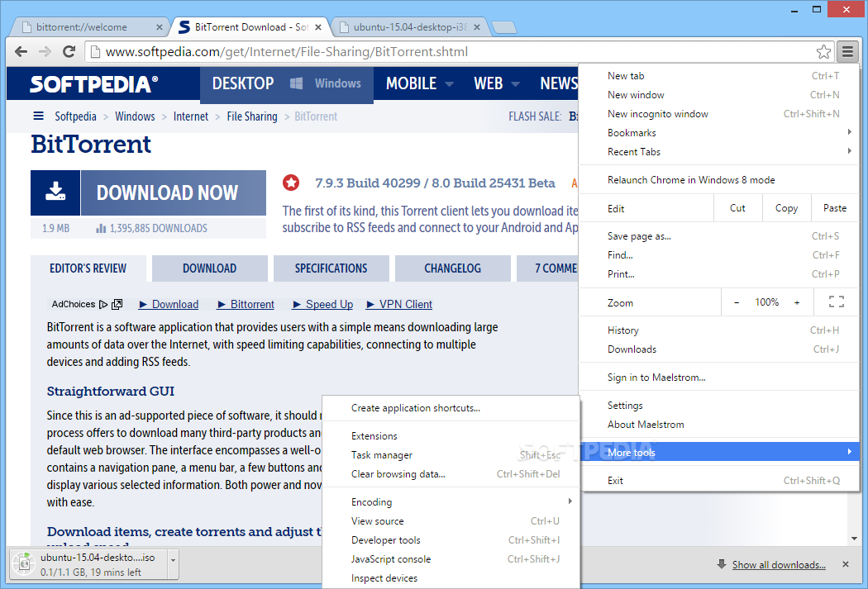
Task: Choose Inspect devices
Action: click(451, 578)
